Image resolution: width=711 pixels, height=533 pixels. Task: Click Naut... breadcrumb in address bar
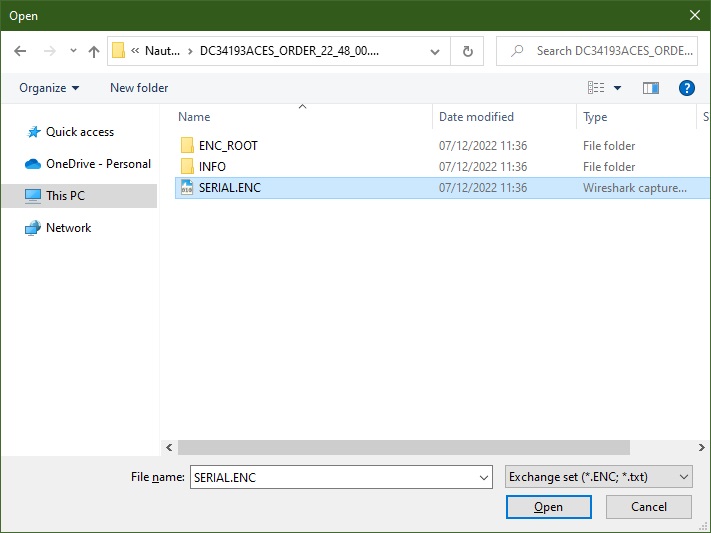coord(162,51)
